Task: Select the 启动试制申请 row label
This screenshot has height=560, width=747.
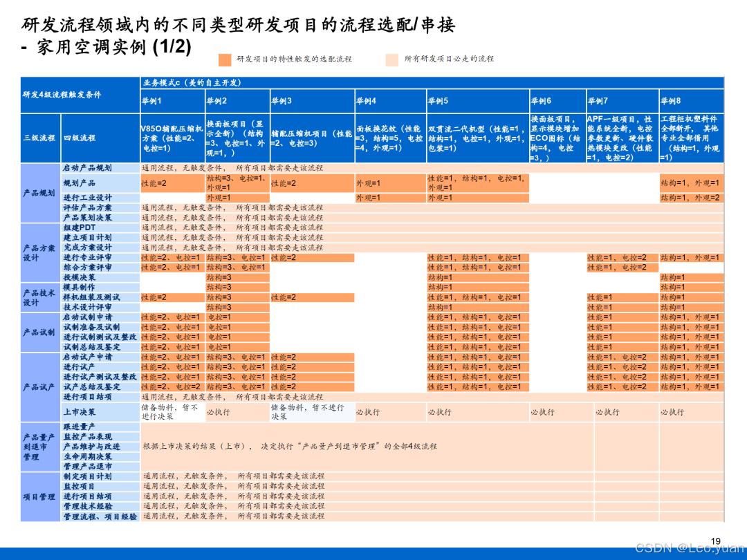Action: [100, 317]
